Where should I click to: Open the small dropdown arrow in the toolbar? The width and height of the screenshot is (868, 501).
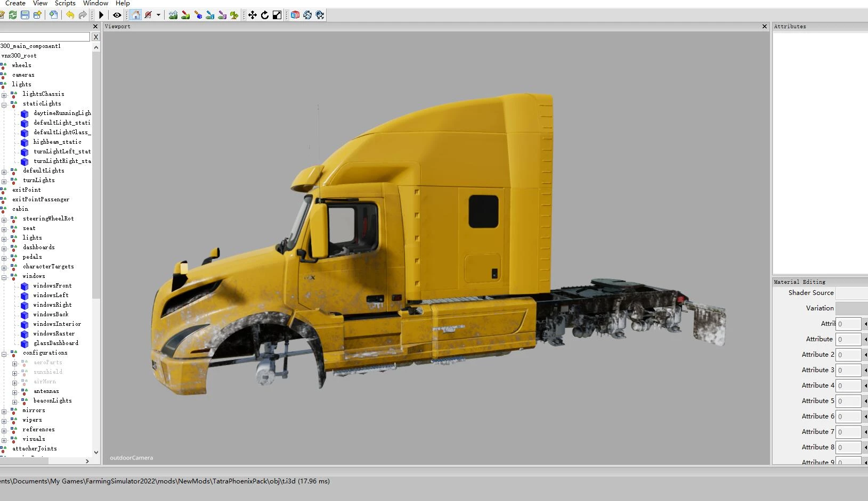click(158, 15)
